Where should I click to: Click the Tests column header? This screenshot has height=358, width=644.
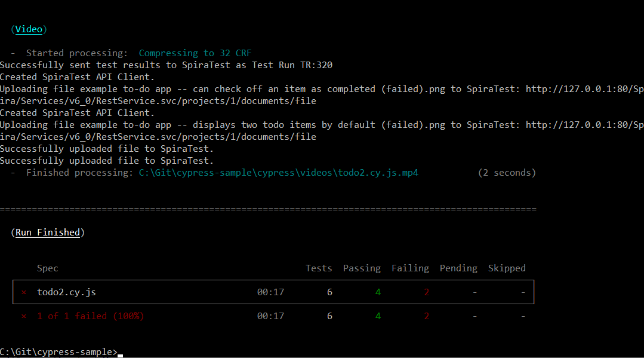[x=319, y=268]
